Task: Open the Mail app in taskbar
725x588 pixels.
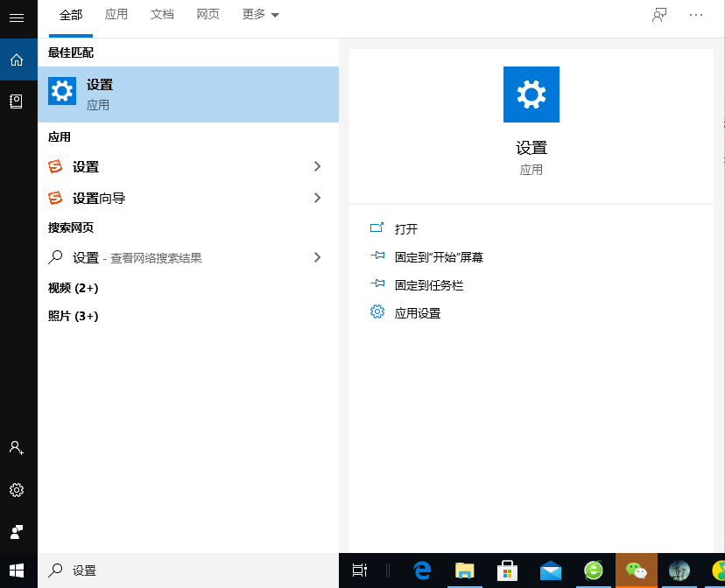Action: [551, 570]
